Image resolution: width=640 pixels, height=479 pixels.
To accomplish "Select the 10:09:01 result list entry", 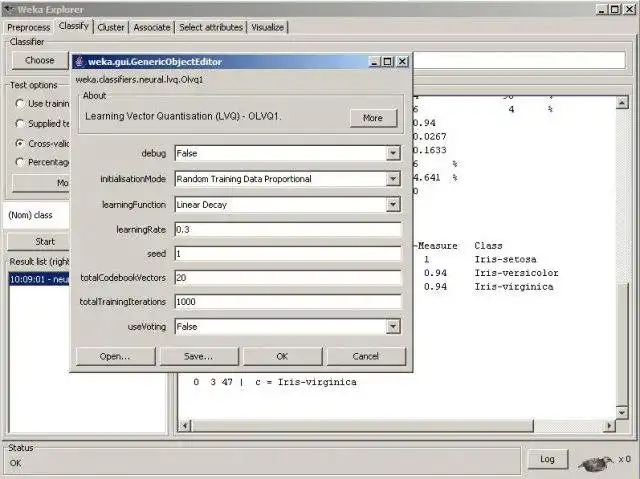I will 39,279.
